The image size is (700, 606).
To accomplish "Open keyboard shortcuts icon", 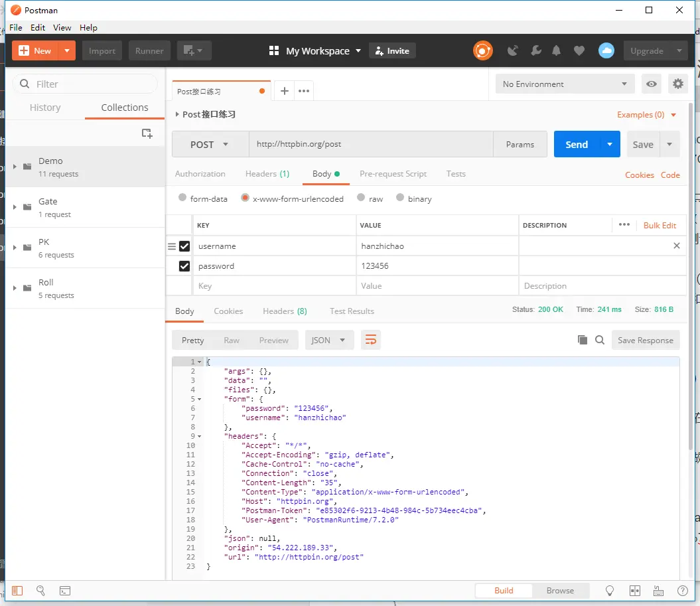I will click(x=658, y=591).
